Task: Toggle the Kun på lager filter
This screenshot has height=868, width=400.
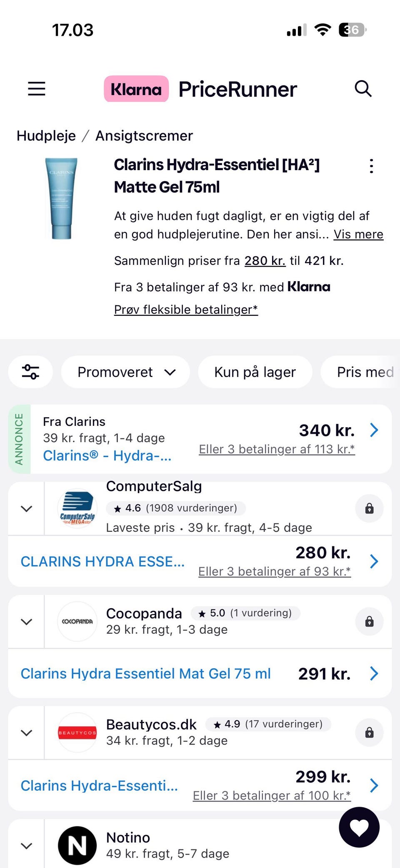Action: pos(255,372)
